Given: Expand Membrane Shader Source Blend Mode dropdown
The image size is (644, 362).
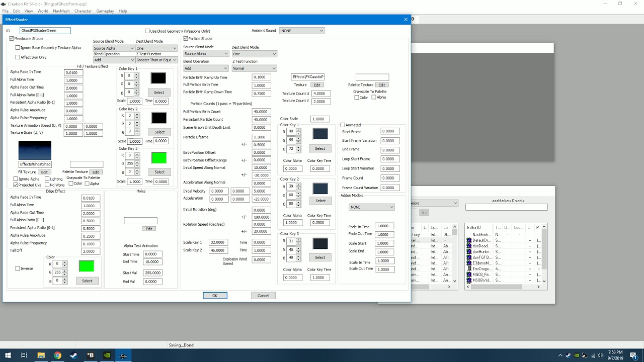Looking at the screenshot, I should tap(113, 48).
